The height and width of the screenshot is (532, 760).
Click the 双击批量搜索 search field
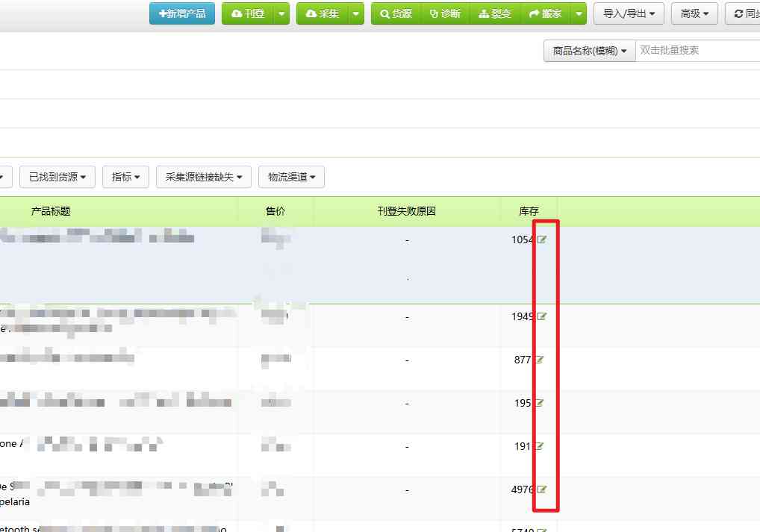[698, 51]
